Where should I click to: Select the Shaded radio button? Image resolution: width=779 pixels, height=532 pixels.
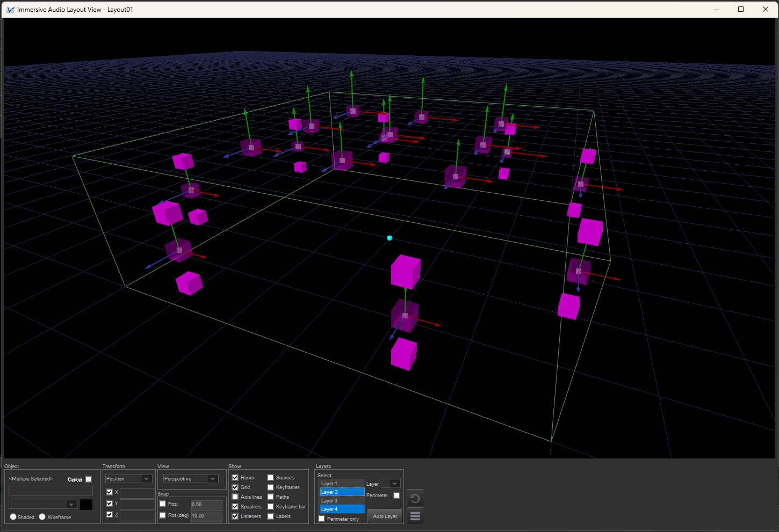(x=13, y=517)
